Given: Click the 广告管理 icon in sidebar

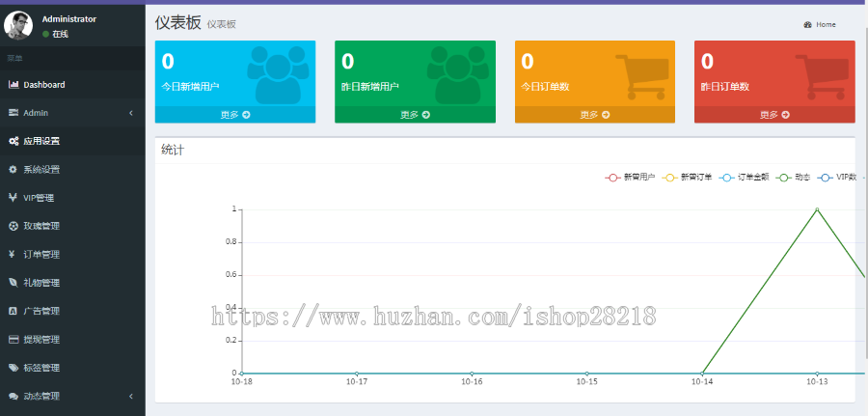Looking at the screenshot, I should click(14, 312).
